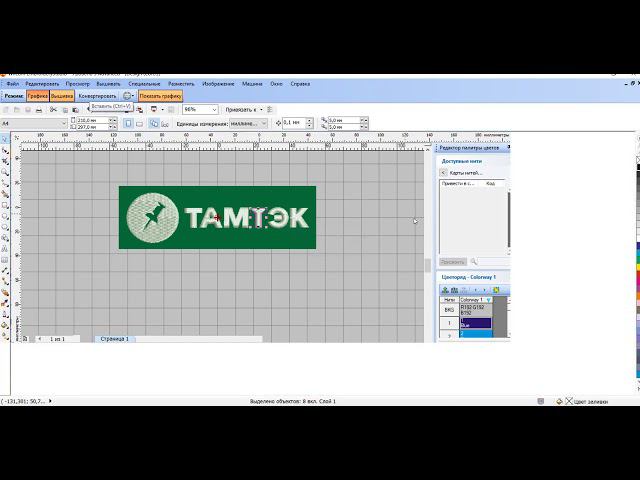This screenshot has height=480, width=640.
Task: Click the Open folder icon
Action: [17, 109]
